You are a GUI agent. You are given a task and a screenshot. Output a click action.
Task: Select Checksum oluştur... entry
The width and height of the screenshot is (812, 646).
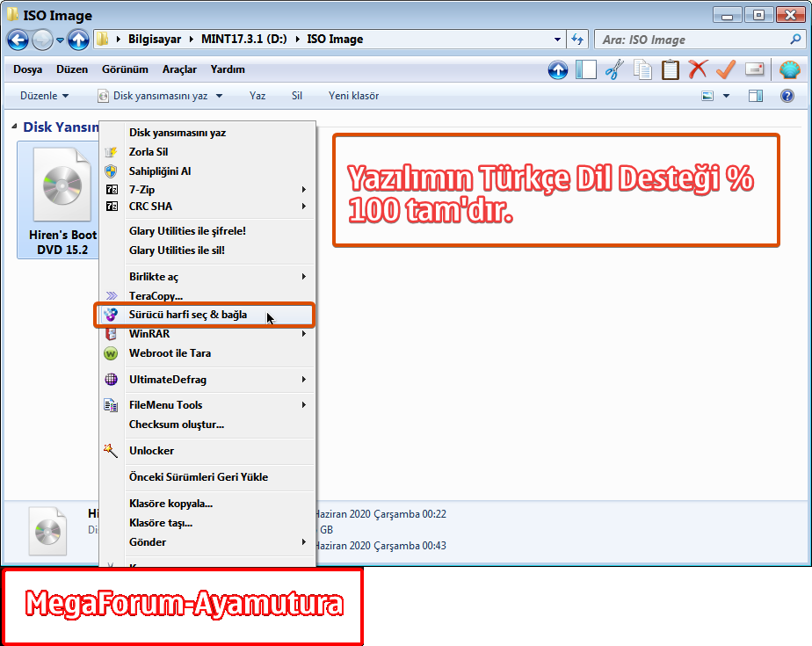pos(207,425)
